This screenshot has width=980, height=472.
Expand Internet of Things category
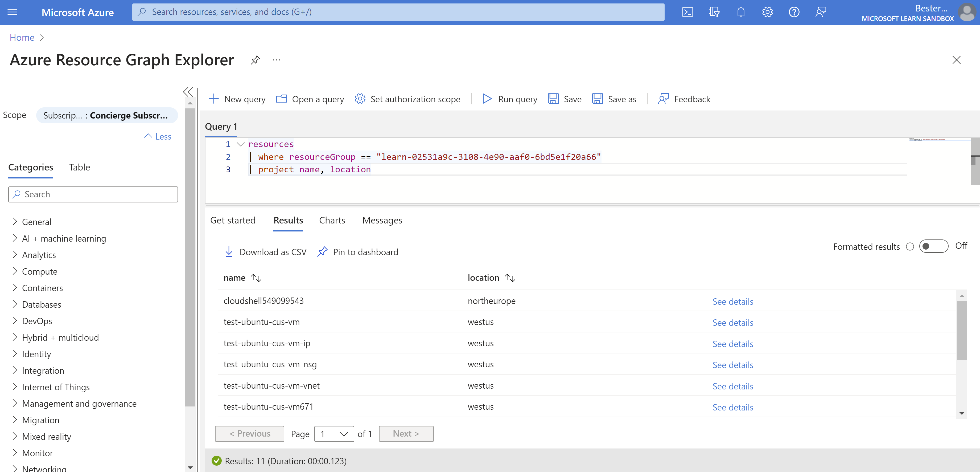coord(15,387)
